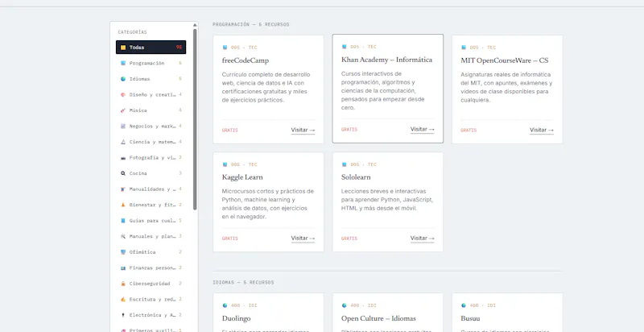Screen dimensions: 644x332
Task: Click the Busuu card title
Action: pos(470,319)
